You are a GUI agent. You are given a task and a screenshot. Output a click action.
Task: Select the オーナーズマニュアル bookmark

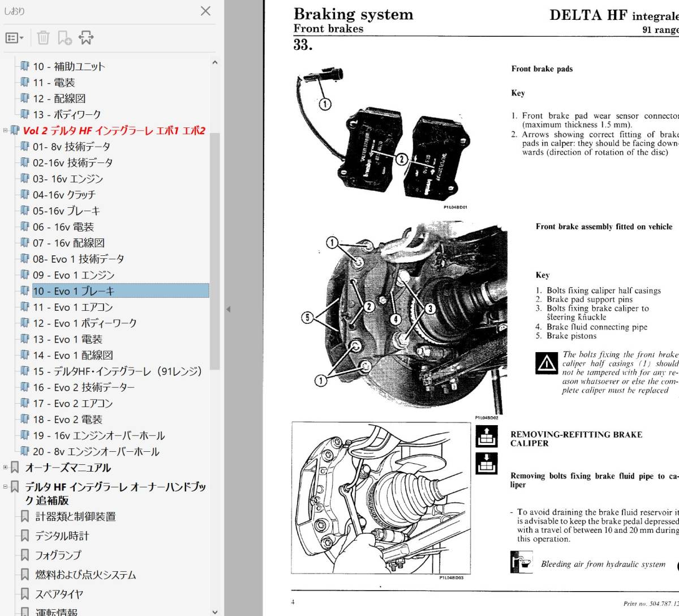coord(68,468)
